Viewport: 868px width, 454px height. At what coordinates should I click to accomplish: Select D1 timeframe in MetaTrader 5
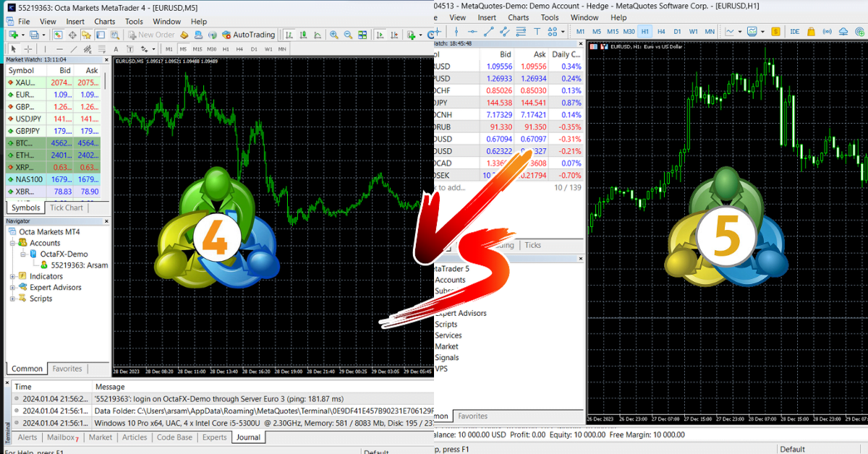677,31
